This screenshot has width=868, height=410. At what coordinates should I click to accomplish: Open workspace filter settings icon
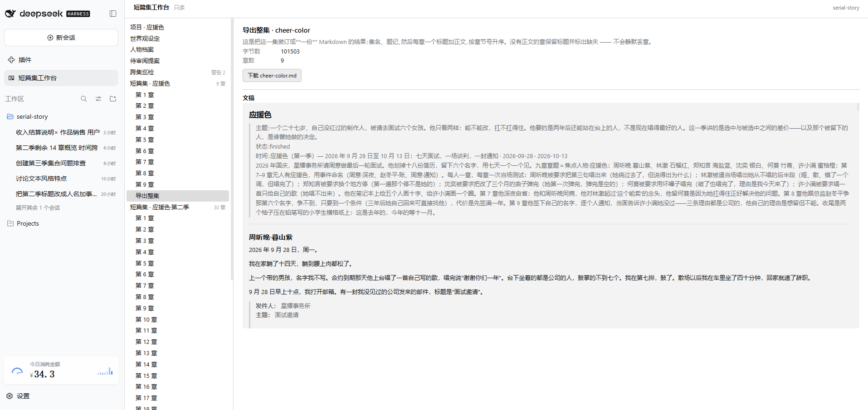(x=98, y=99)
